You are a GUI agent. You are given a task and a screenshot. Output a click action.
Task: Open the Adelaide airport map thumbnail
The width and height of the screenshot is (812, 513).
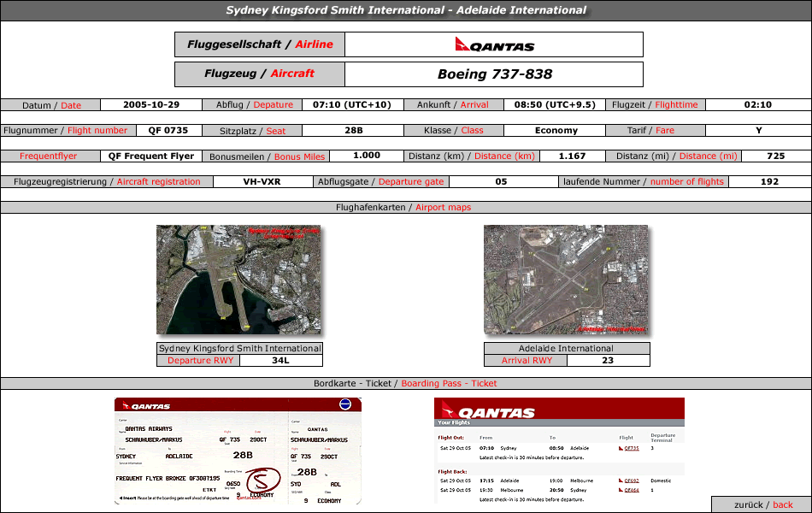566,280
